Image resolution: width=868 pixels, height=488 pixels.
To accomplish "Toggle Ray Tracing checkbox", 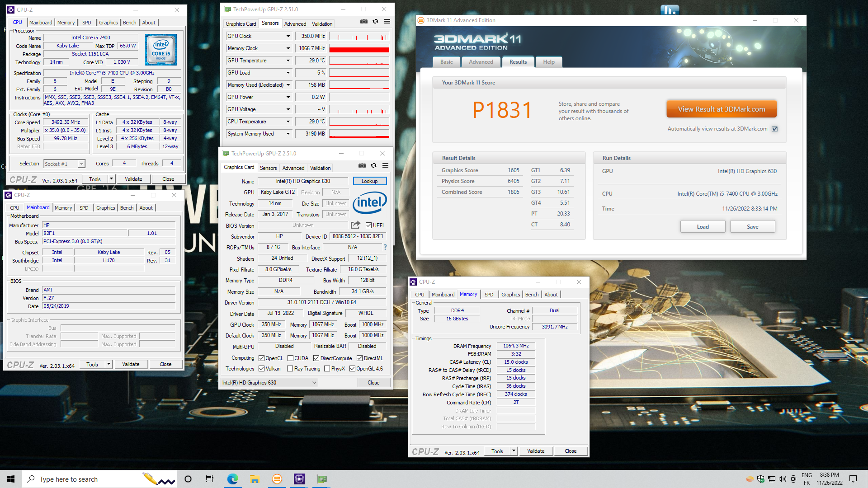I will point(290,369).
